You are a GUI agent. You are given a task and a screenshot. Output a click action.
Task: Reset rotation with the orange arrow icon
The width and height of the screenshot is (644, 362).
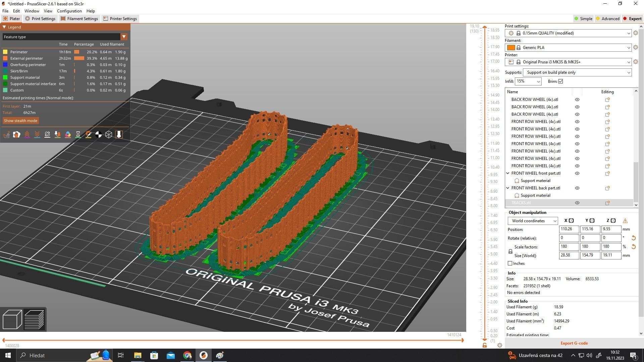pos(633,238)
